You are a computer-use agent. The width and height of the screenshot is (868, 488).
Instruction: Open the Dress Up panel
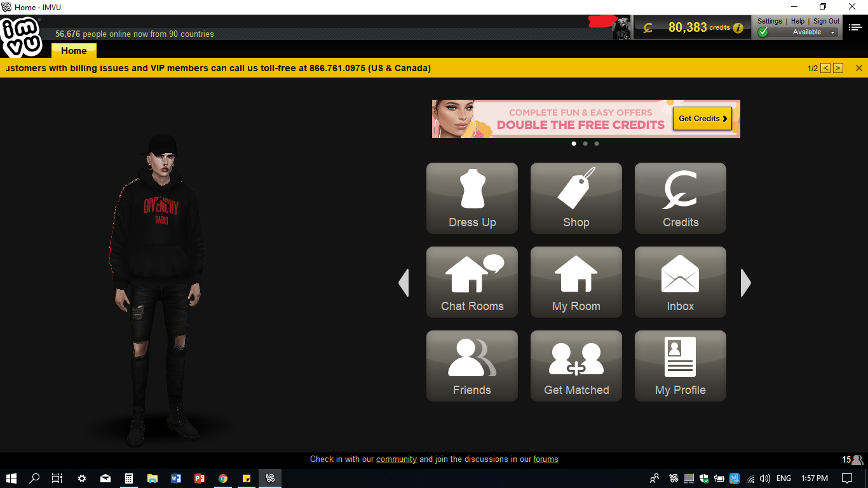(471, 198)
